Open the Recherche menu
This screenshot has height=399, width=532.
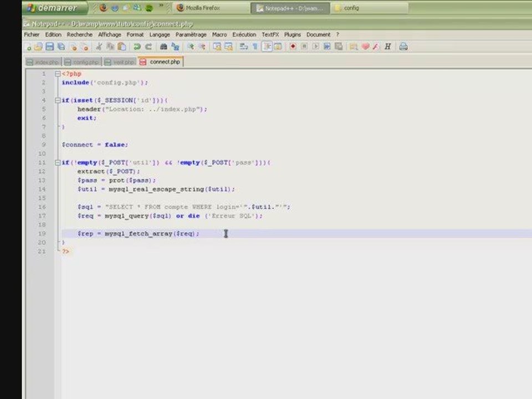pyautogui.click(x=80, y=34)
